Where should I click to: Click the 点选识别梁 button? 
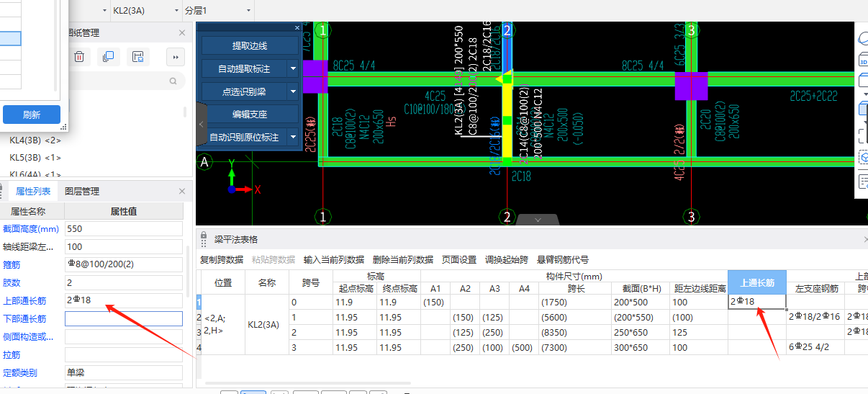(x=244, y=92)
